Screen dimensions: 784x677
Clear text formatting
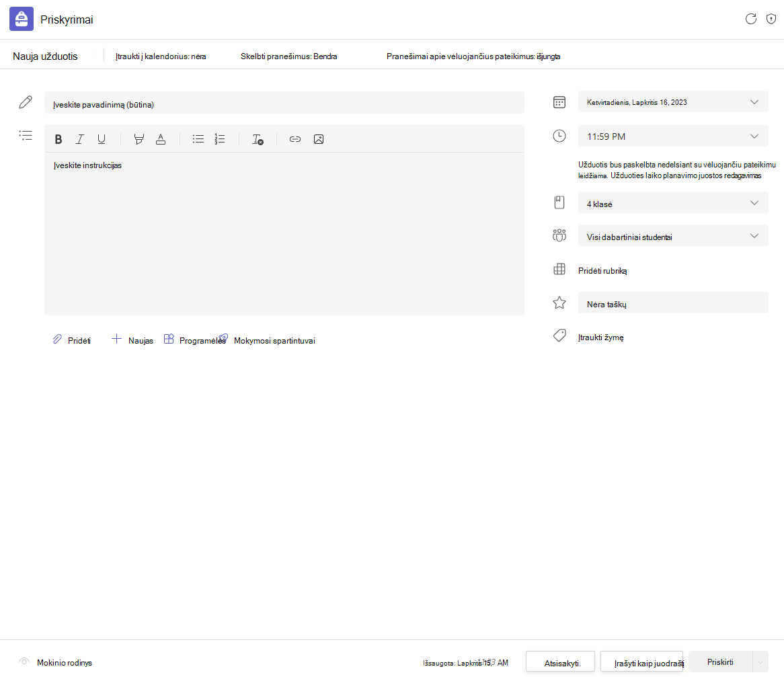point(258,139)
